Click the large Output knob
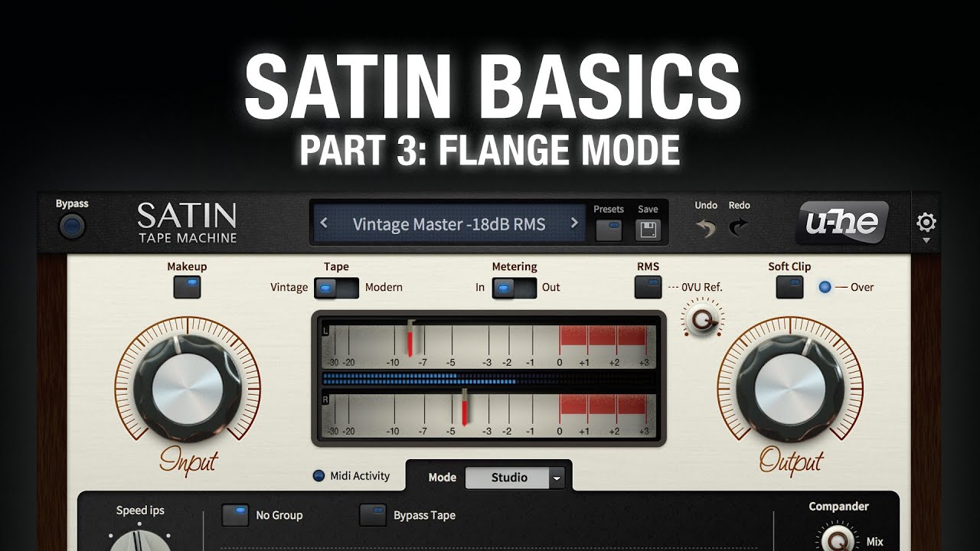Screen dimensions: 980x551 tap(790, 390)
